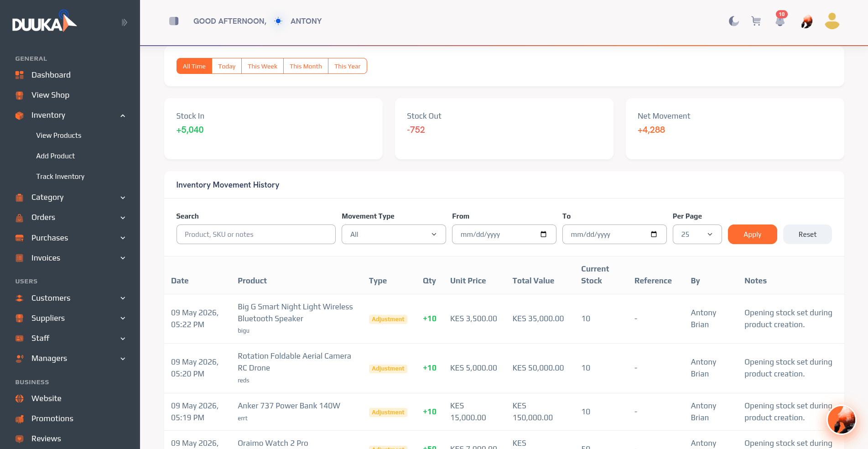Open the shopping cart icon
The width and height of the screenshot is (868, 449).
click(x=756, y=21)
